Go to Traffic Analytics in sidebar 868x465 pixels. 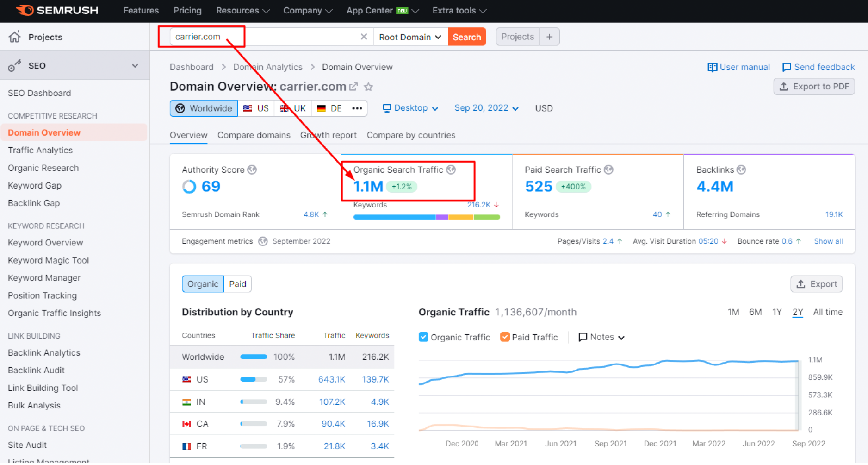coord(40,151)
